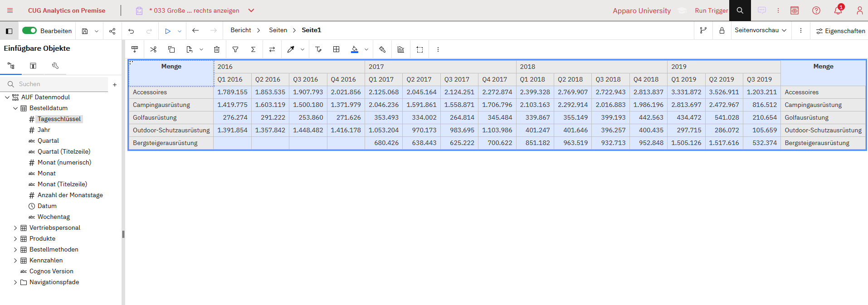The width and height of the screenshot is (868, 305).
Task: Toggle the lock page objects icon
Action: [x=722, y=30]
